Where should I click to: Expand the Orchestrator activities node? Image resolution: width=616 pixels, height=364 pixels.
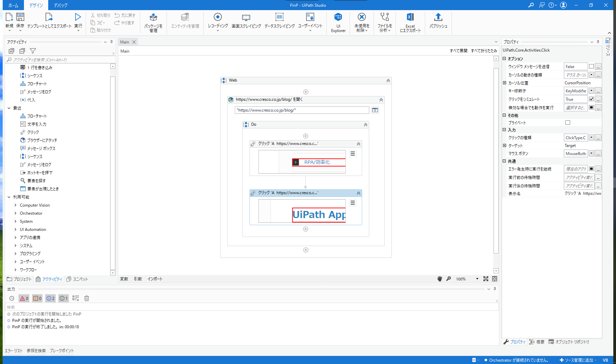click(16, 213)
